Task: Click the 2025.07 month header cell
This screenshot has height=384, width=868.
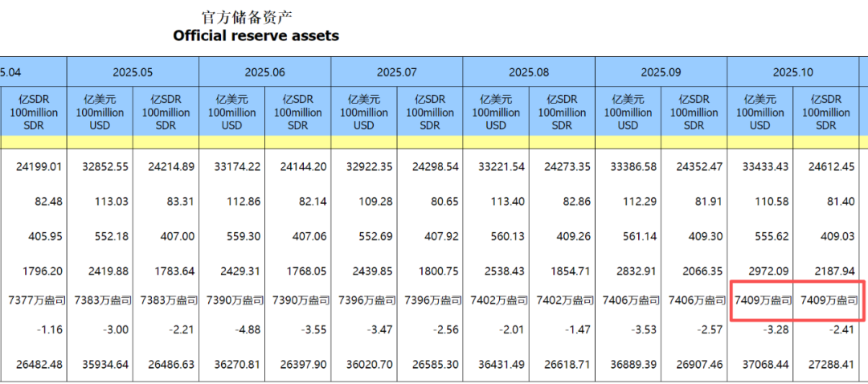Action: point(396,72)
